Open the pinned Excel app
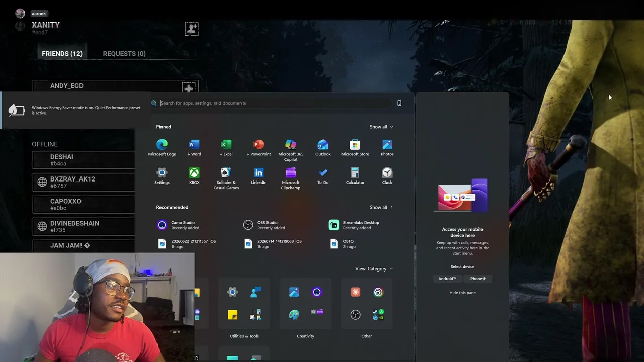The width and height of the screenshot is (644, 362). coord(226,148)
